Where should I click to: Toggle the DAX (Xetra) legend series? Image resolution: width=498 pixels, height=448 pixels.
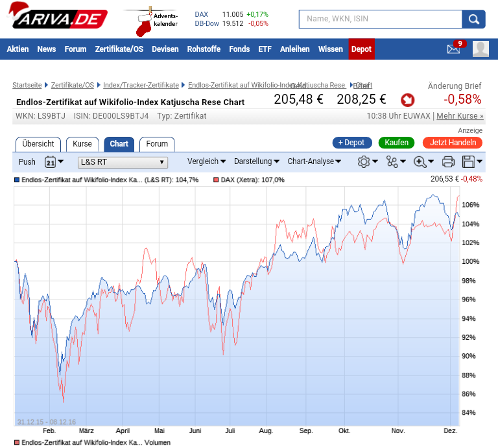click(x=216, y=180)
